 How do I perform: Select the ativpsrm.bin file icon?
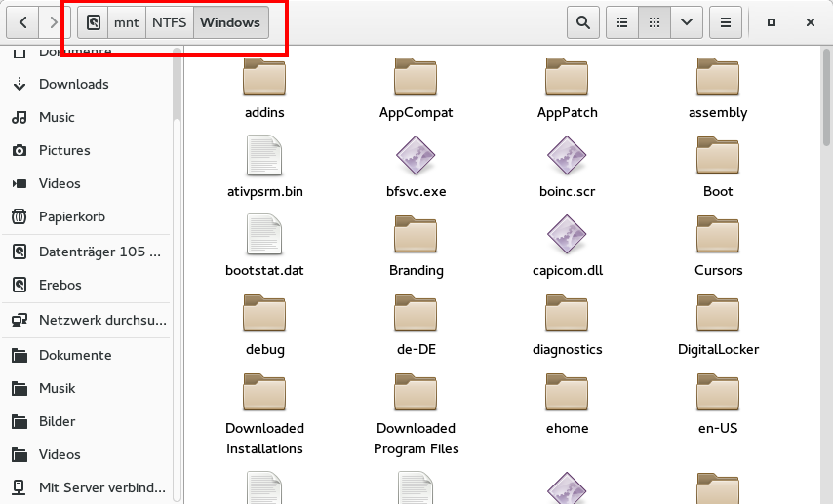(x=264, y=157)
